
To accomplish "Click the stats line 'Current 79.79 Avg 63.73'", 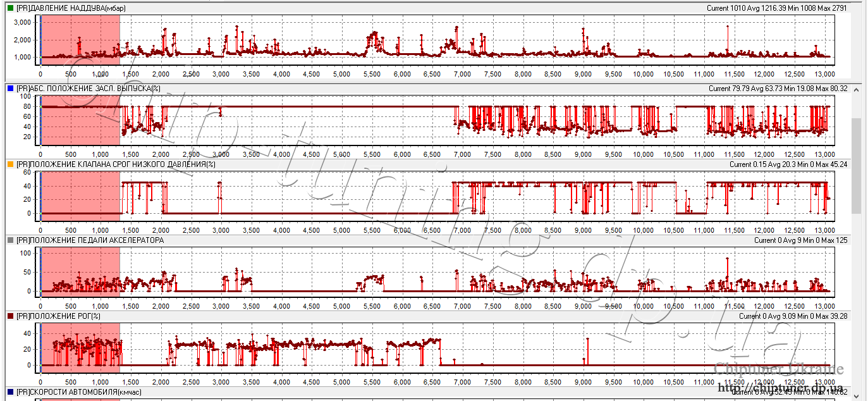I will pyautogui.click(x=778, y=89).
